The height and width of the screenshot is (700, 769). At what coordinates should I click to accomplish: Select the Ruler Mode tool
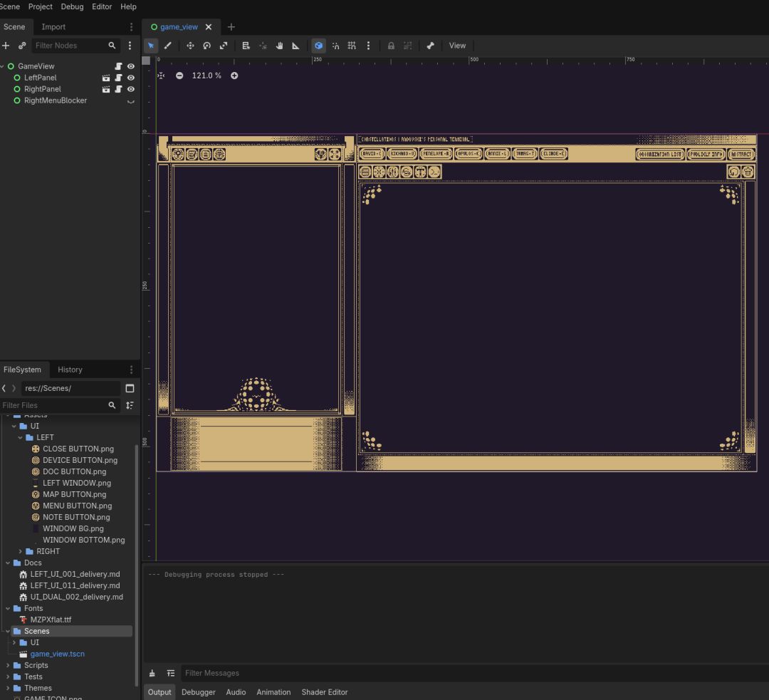pos(295,46)
